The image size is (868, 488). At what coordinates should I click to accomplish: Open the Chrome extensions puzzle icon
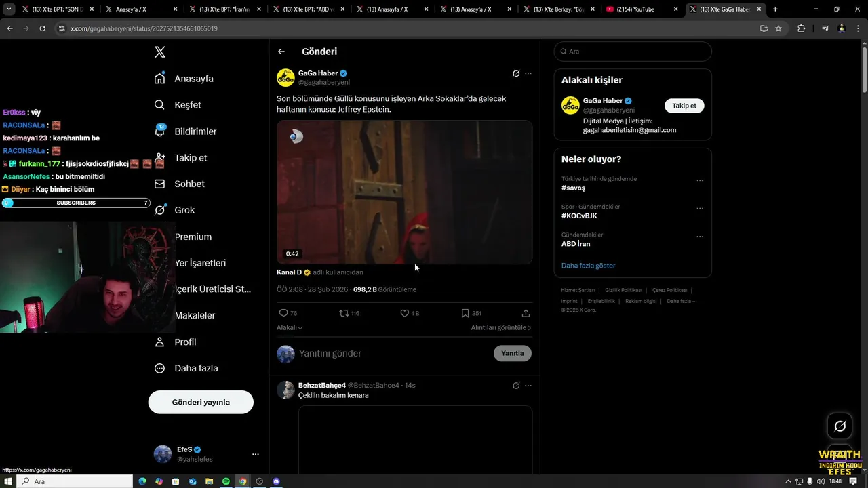802,28
